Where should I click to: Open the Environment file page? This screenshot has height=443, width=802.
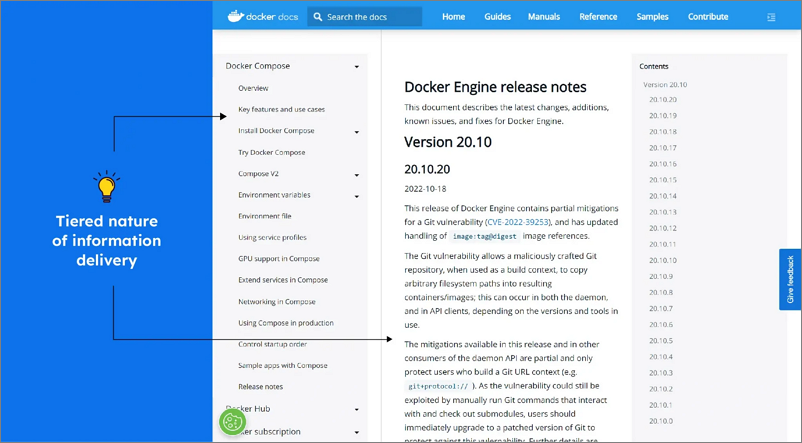click(264, 216)
